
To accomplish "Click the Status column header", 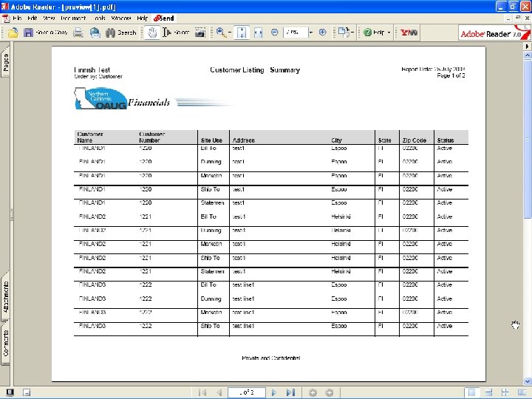I will pos(446,140).
